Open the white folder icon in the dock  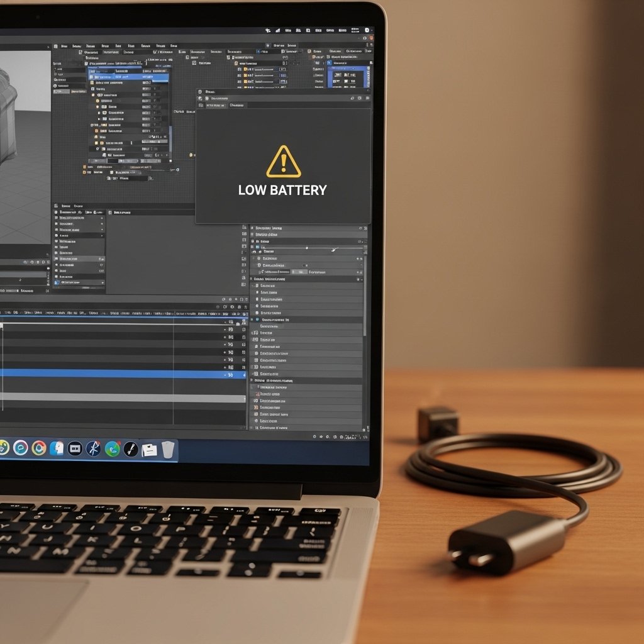[149, 449]
